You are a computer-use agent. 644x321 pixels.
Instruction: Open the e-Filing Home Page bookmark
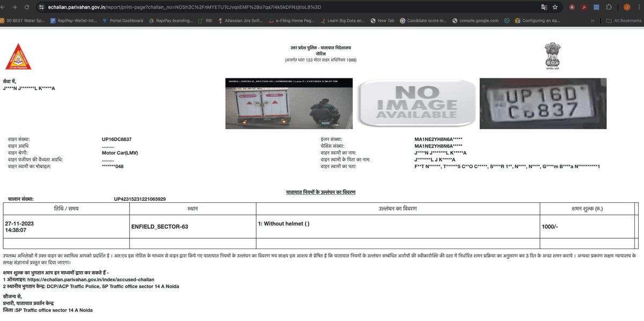291,20
